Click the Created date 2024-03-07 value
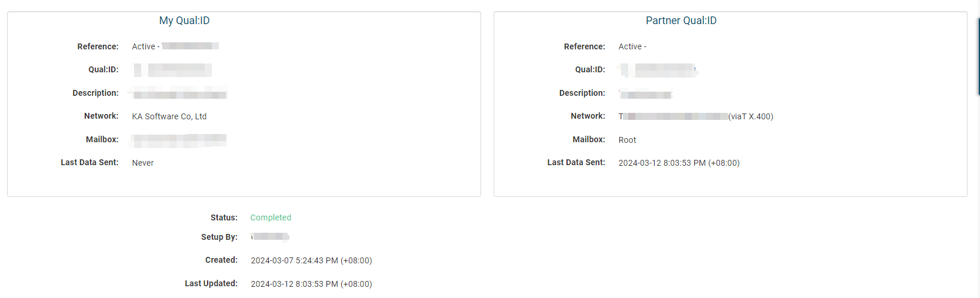The image size is (980, 298). (311, 260)
